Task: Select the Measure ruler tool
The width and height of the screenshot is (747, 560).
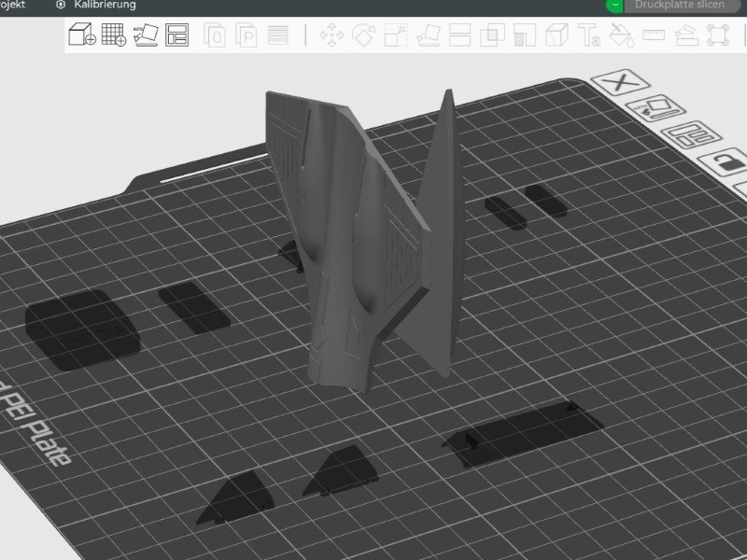Action: (x=654, y=35)
